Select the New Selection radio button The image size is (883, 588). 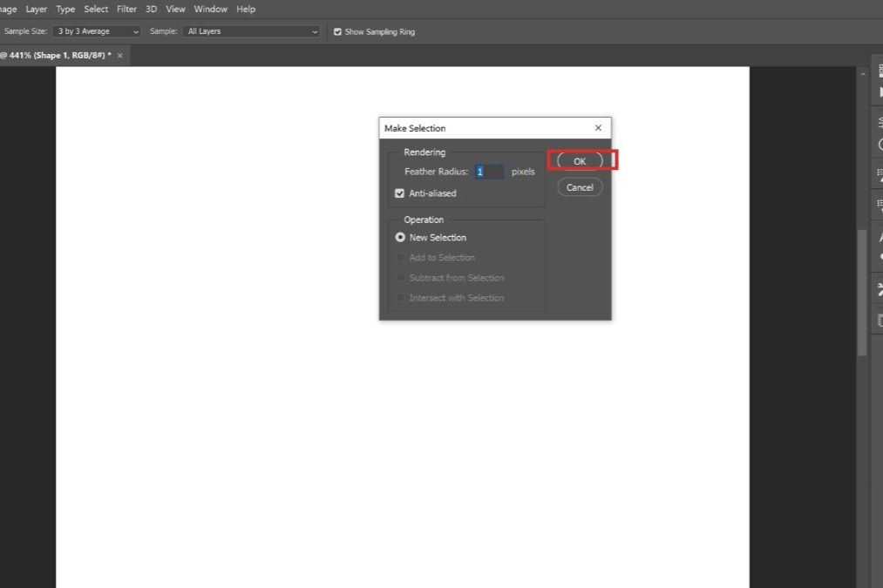click(x=400, y=237)
